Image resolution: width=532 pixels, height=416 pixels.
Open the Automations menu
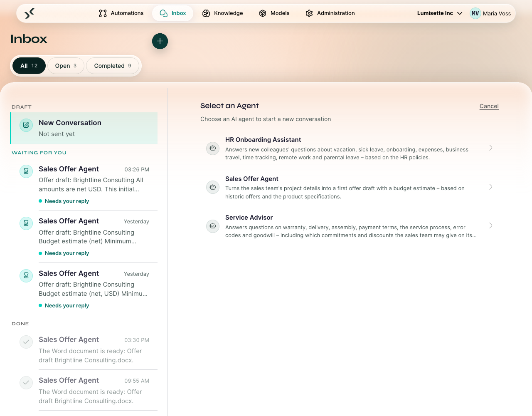pyautogui.click(x=121, y=13)
